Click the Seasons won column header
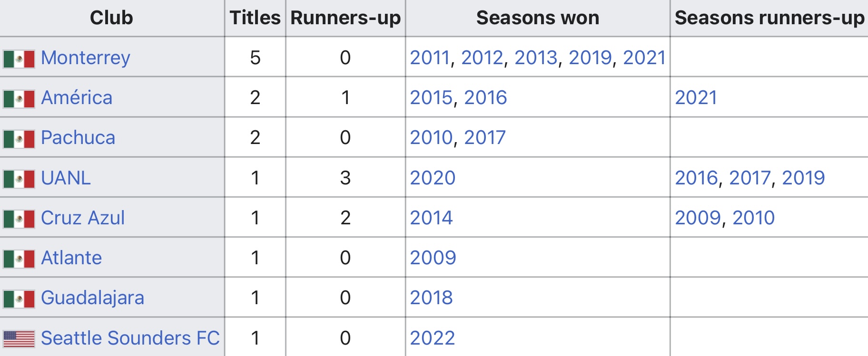 [538, 18]
